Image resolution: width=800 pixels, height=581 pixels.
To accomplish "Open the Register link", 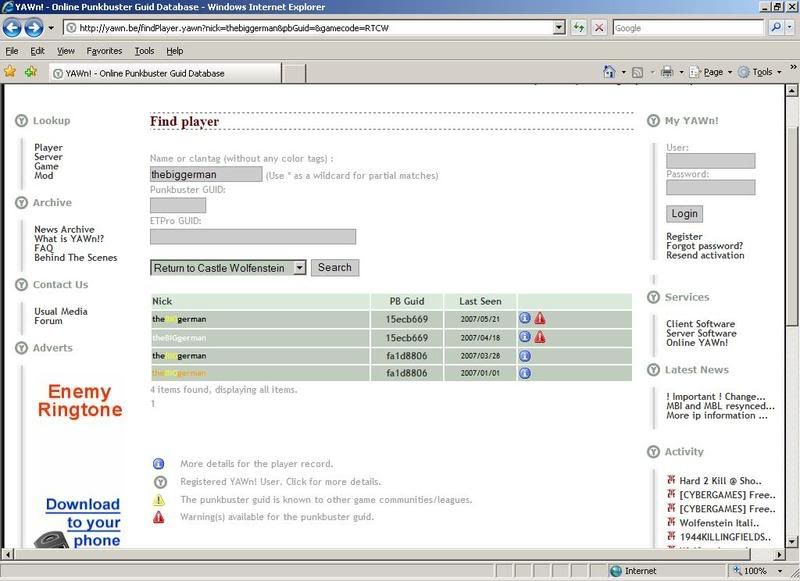I will click(684, 237).
